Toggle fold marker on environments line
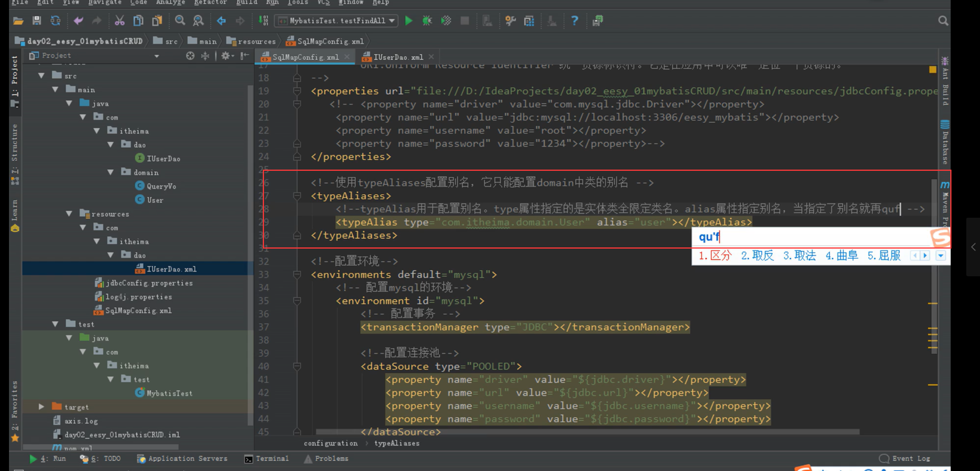This screenshot has width=980, height=471. tap(297, 274)
